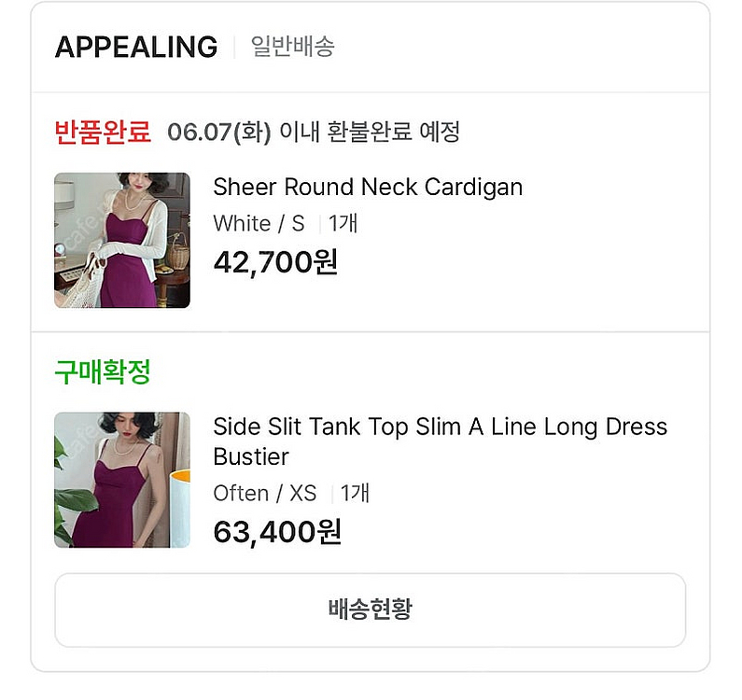Tap the 42,700원 price
The image size is (742, 700).
[275, 261]
